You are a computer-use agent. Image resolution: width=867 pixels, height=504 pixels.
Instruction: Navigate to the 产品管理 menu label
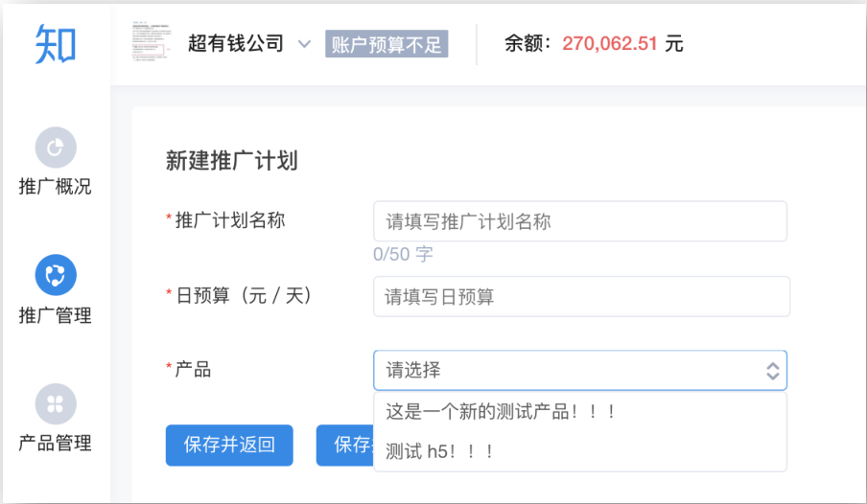(x=56, y=444)
